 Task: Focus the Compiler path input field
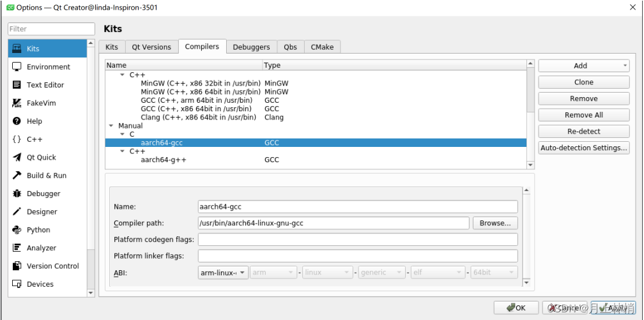point(333,223)
